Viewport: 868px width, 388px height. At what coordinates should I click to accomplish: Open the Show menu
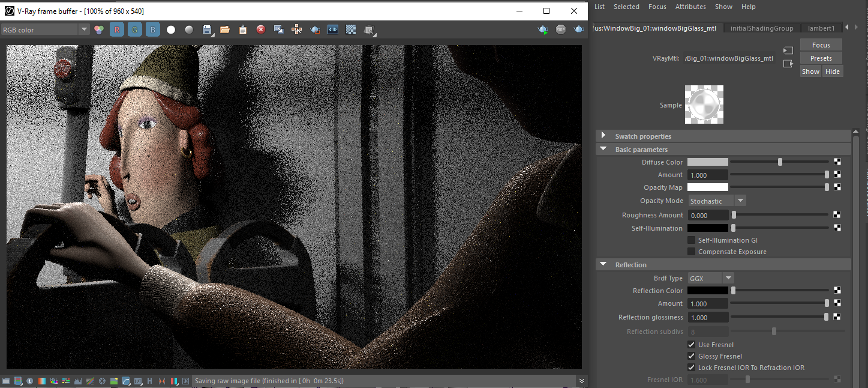pos(723,7)
